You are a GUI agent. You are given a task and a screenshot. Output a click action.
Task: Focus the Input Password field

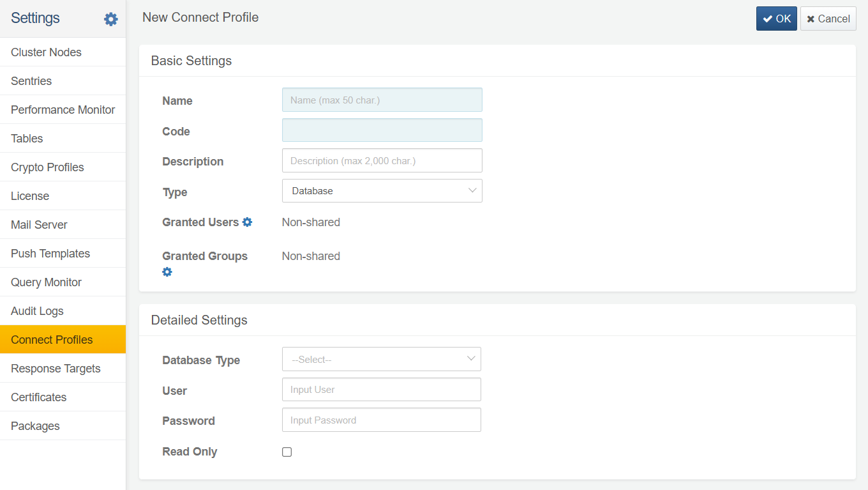(382, 420)
